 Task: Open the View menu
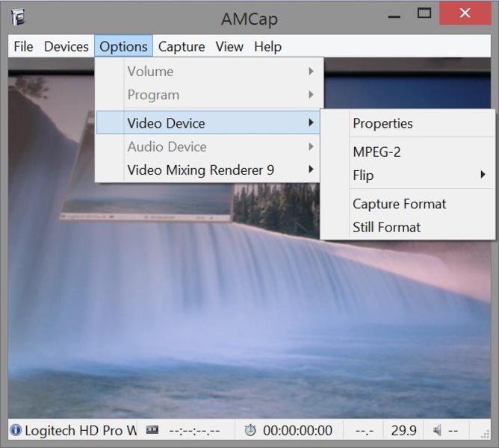[229, 46]
